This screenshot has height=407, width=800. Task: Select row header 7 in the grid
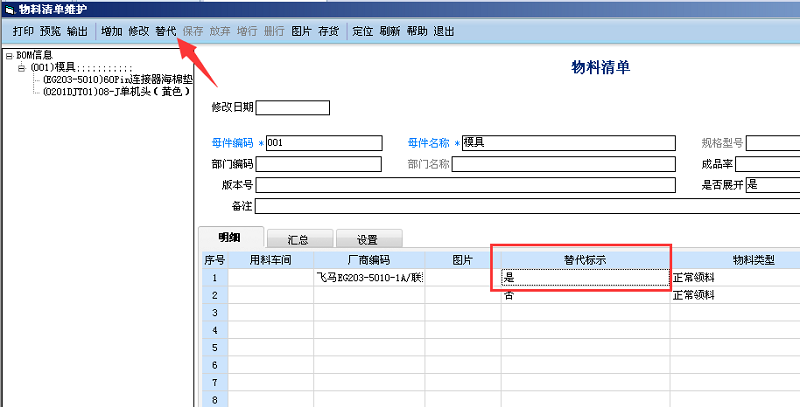pos(215,383)
